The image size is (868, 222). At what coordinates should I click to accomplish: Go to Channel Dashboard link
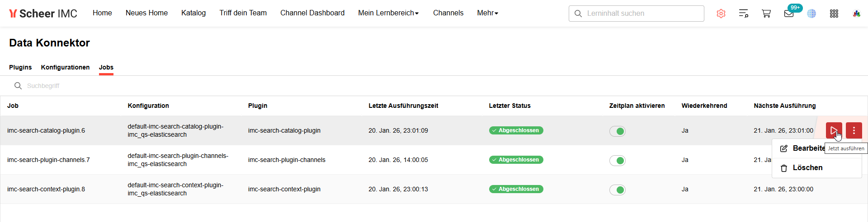tap(312, 13)
